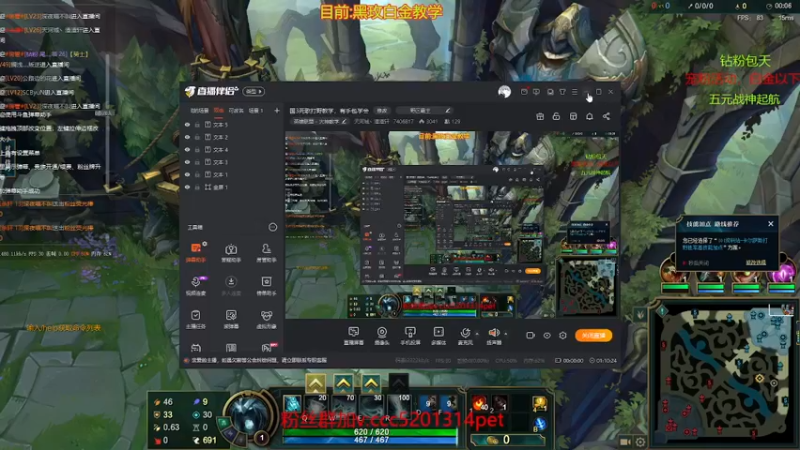Open the bear-face virtual avatar tool
This screenshot has width=800, height=450.
point(266,319)
